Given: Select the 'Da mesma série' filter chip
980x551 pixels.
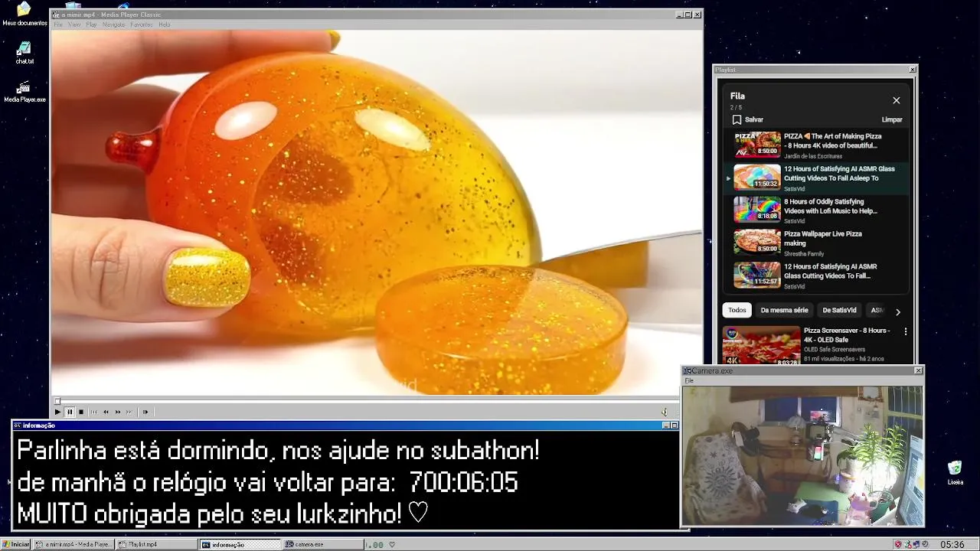Looking at the screenshot, I should [x=784, y=310].
